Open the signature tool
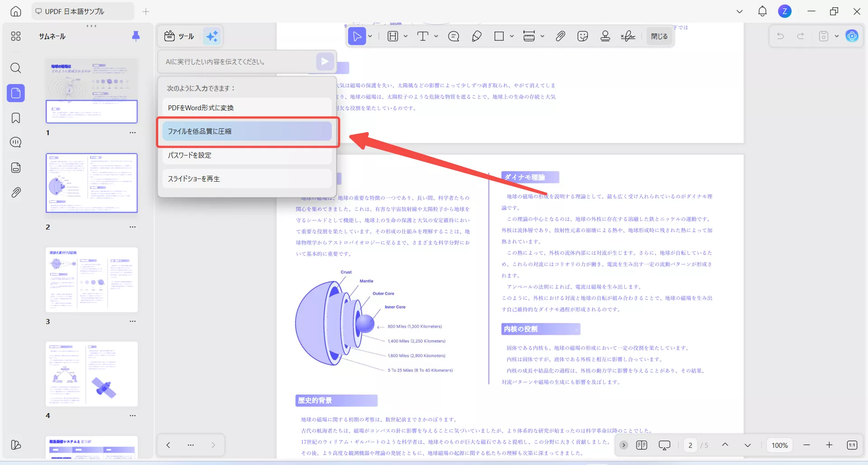Screen dimensions: 868x465 [x=628, y=36]
